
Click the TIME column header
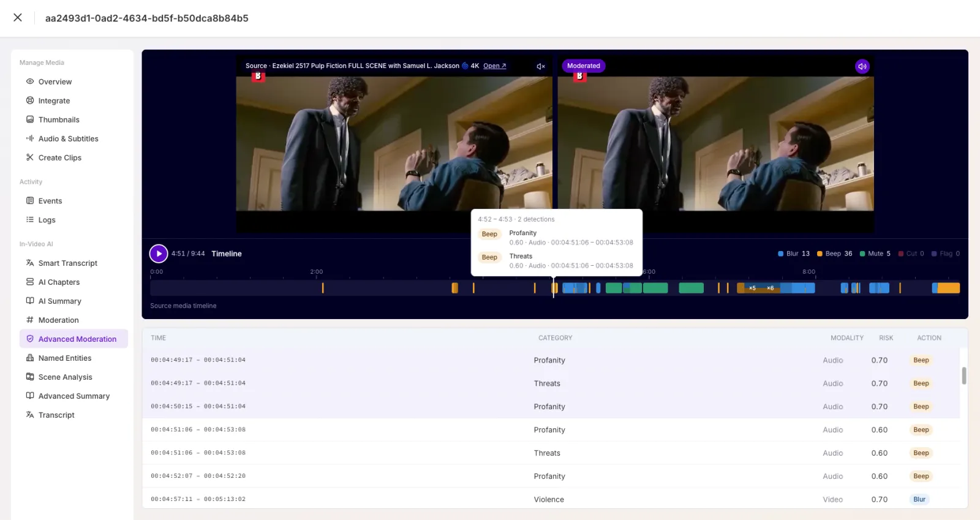(x=159, y=338)
